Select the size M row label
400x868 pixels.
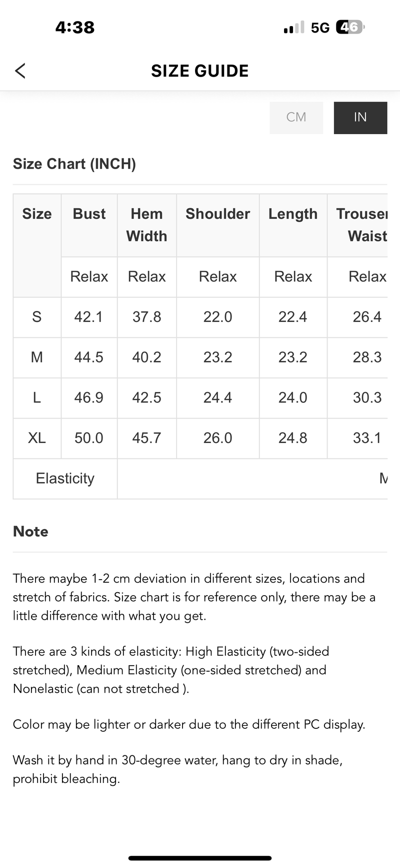[x=37, y=357]
